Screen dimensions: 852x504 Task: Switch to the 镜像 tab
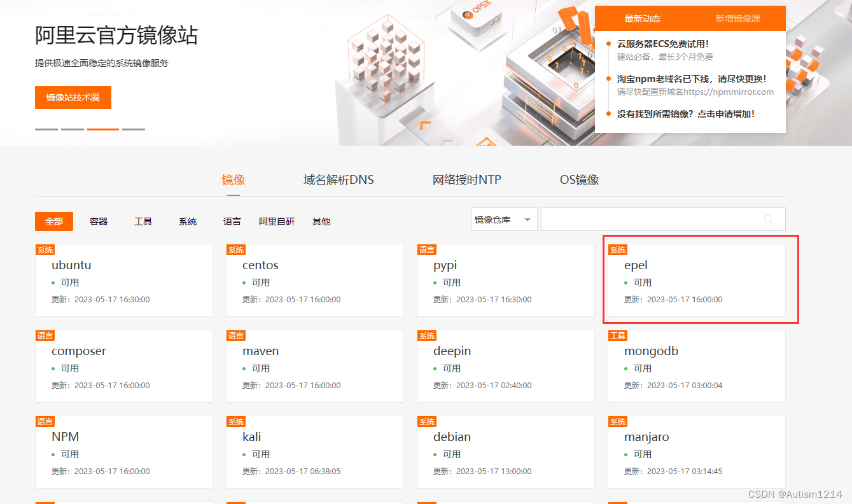pyautogui.click(x=234, y=180)
